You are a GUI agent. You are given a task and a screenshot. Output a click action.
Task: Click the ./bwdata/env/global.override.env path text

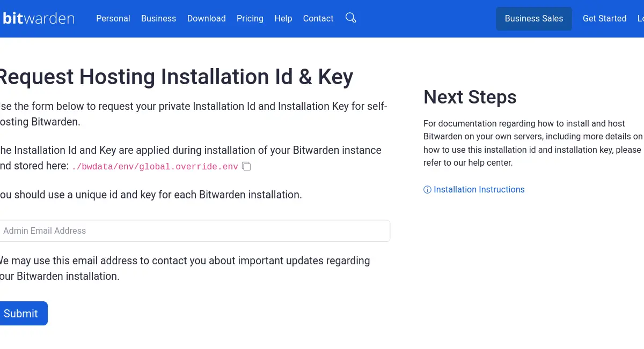pyautogui.click(x=155, y=167)
